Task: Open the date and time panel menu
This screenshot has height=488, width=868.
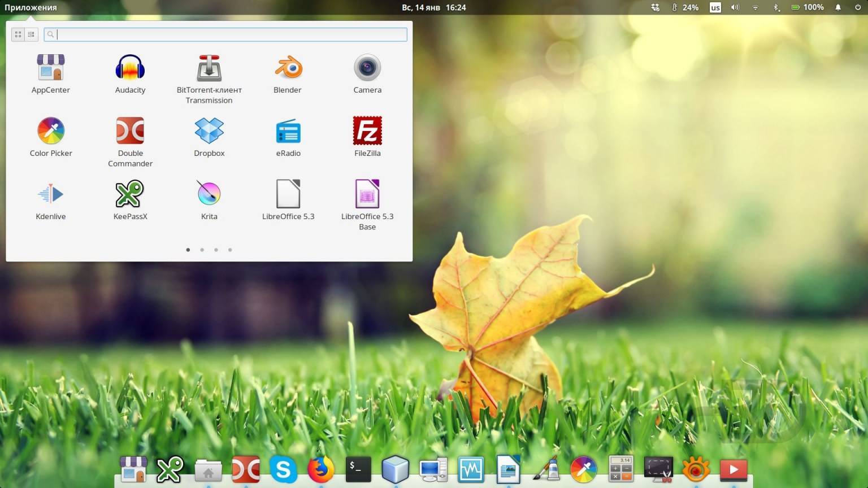Action: click(x=433, y=7)
